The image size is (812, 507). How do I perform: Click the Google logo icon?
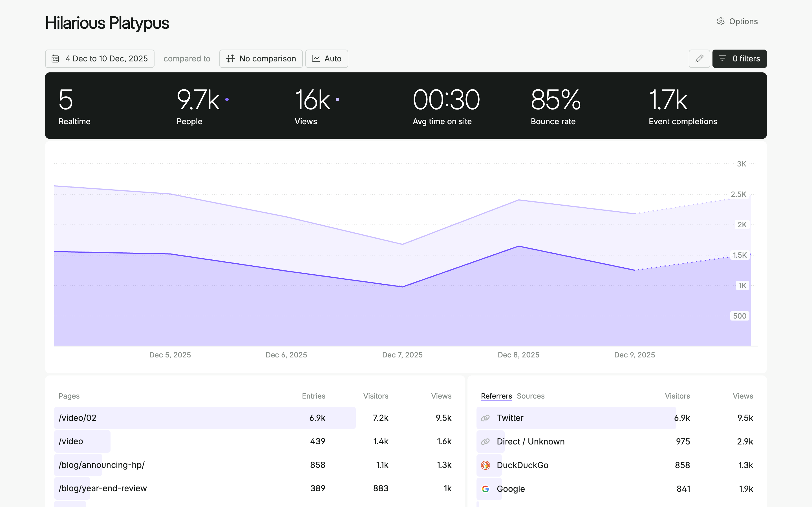point(485,489)
